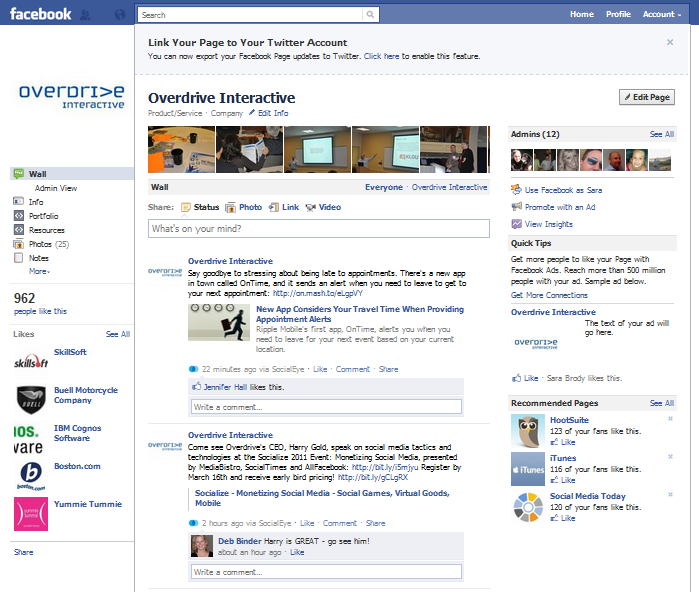Click the friend requests icon in header

(x=85, y=15)
